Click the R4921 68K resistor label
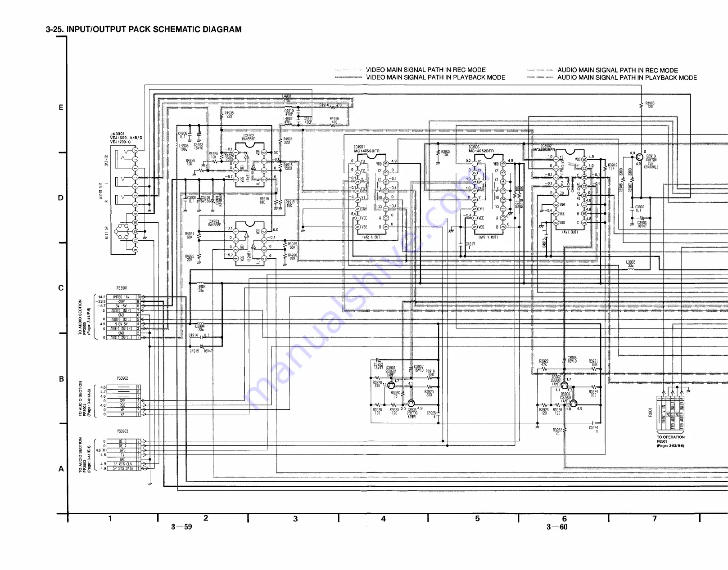 [x=190, y=235]
